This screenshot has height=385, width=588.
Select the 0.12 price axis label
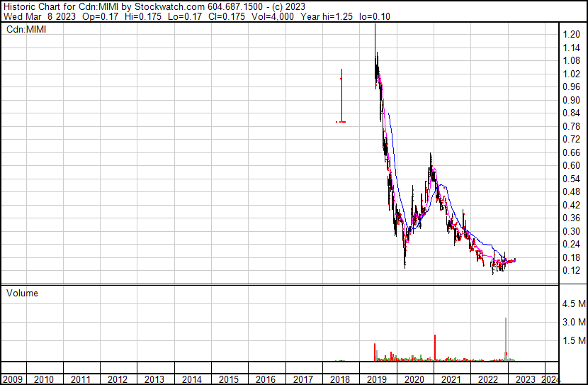[x=571, y=271]
